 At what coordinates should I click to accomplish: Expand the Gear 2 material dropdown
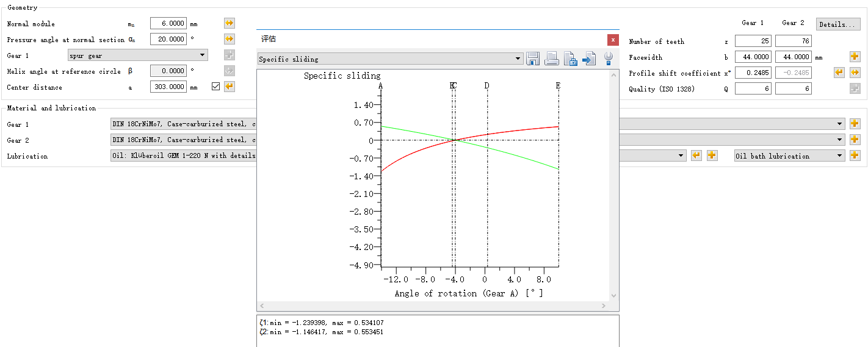coord(840,140)
